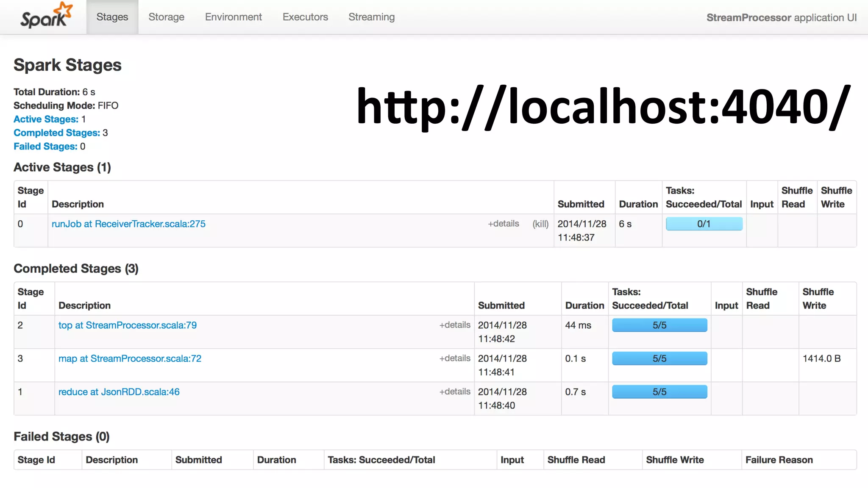
Task: Click Shuffle Write header in Active Stages table
Action: [x=836, y=197]
